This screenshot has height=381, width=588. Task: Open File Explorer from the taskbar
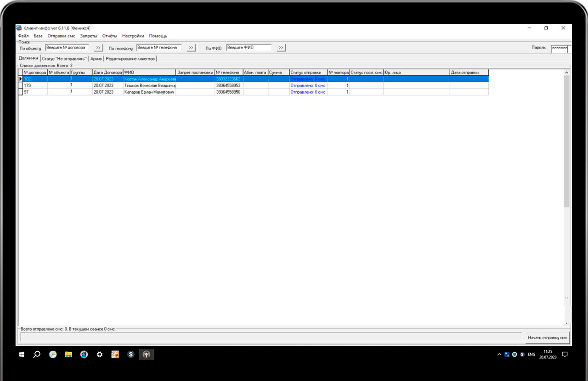tap(68, 354)
